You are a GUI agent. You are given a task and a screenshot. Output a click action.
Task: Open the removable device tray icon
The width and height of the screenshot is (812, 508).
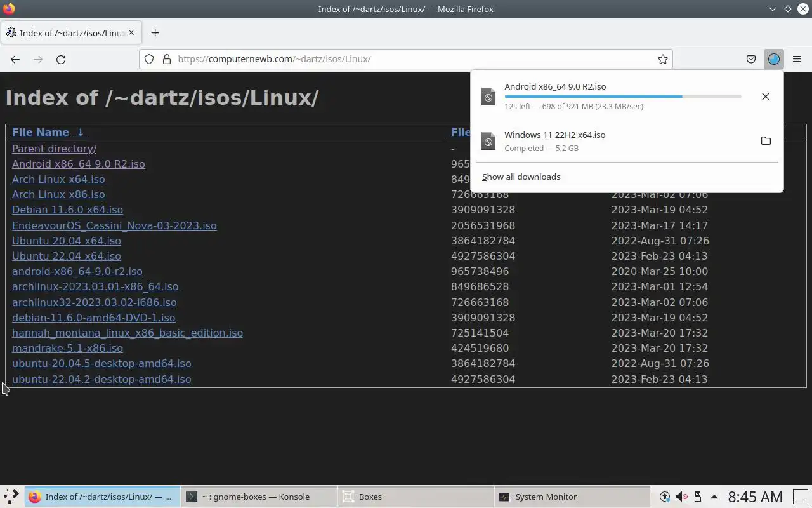[698, 497]
